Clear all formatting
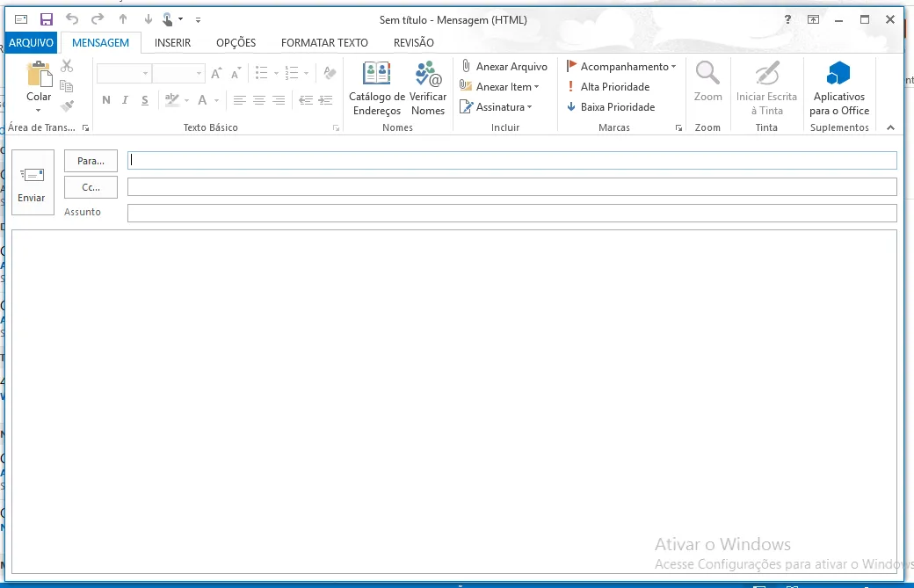 [x=330, y=74]
